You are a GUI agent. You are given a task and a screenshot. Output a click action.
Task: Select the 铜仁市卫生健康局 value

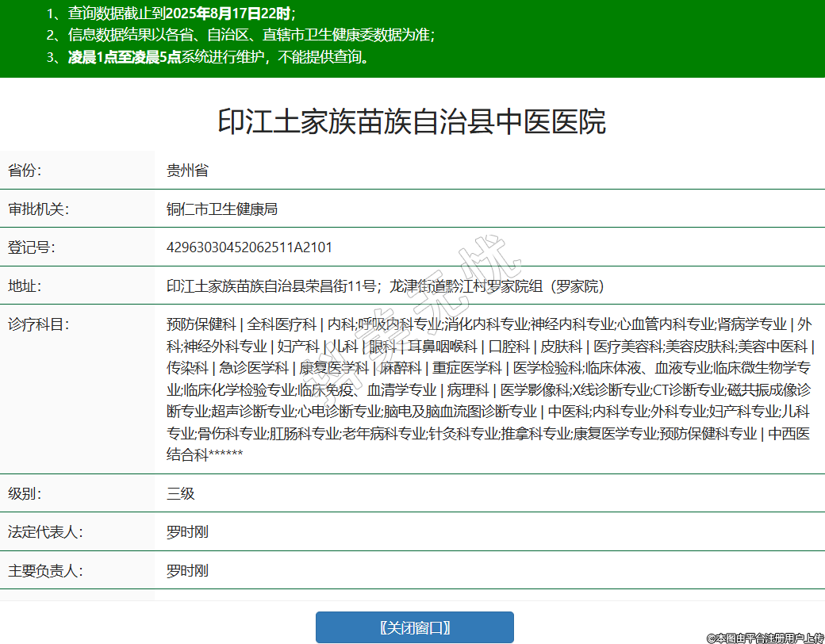pos(222,209)
